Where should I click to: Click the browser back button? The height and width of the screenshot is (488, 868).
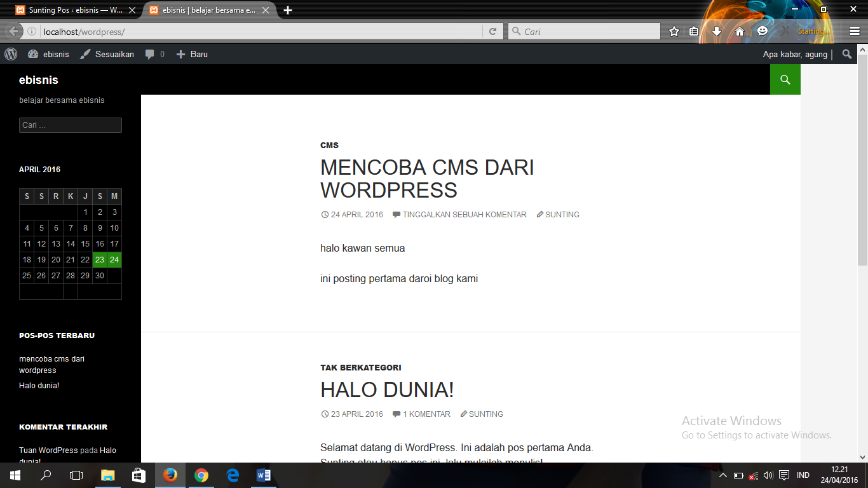(x=14, y=32)
